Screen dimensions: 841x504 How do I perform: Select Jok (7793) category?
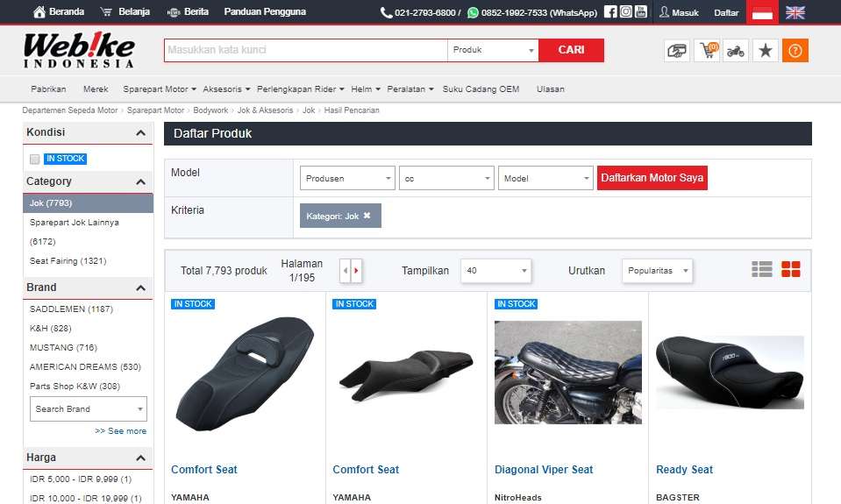[88, 203]
